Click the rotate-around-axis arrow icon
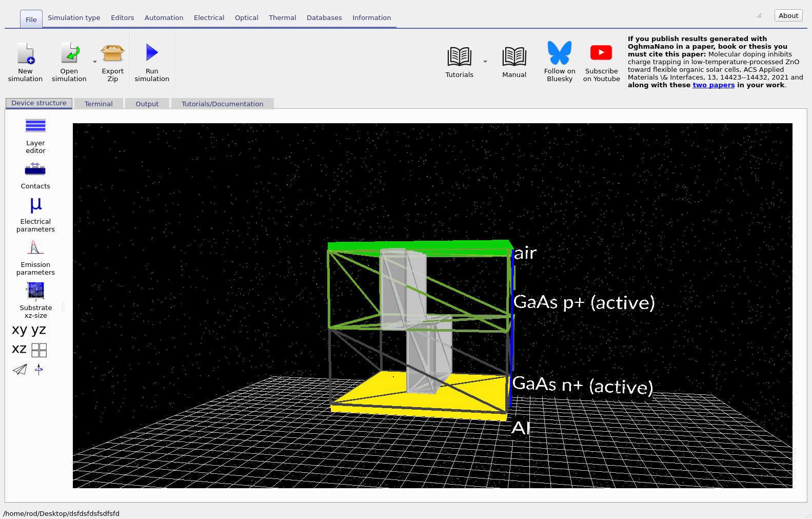 (39, 370)
